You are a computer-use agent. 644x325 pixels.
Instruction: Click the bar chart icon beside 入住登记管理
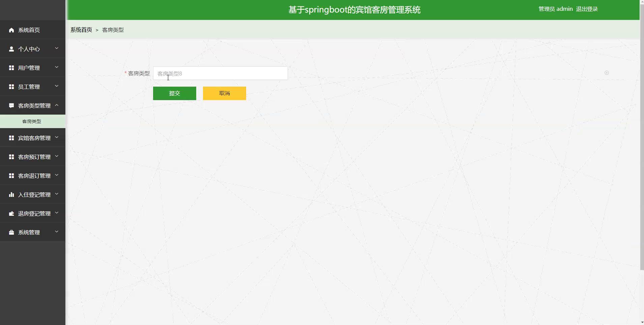coord(11,195)
